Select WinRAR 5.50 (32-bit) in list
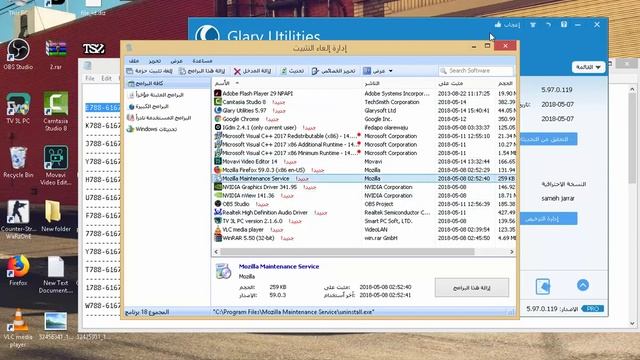 [x=364, y=238]
